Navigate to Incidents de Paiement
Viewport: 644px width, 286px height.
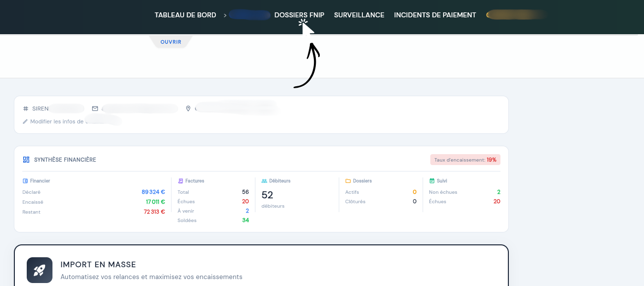pyautogui.click(x=435, y=15)
